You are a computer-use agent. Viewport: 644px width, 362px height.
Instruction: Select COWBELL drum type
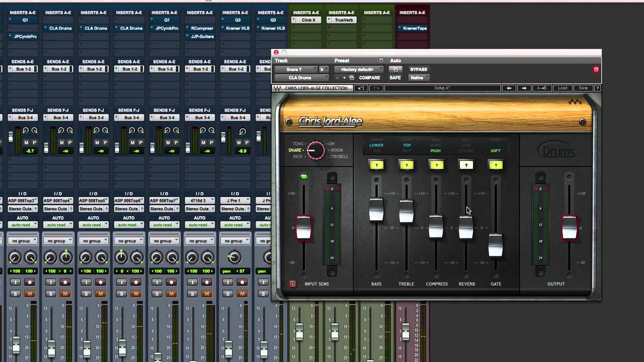(338, 156)
